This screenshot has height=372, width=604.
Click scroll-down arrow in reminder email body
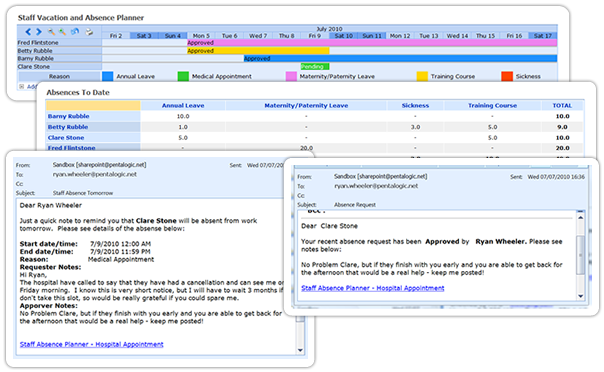300,350
